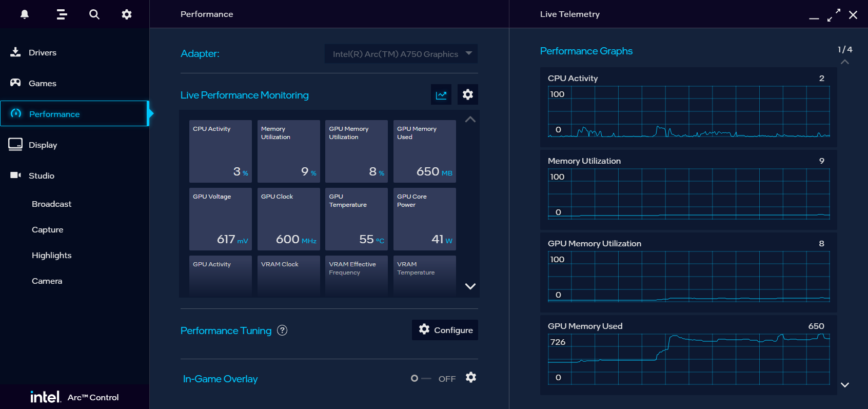Open the notifications bell
Screen dimensions: 868x409
[25, 14]
